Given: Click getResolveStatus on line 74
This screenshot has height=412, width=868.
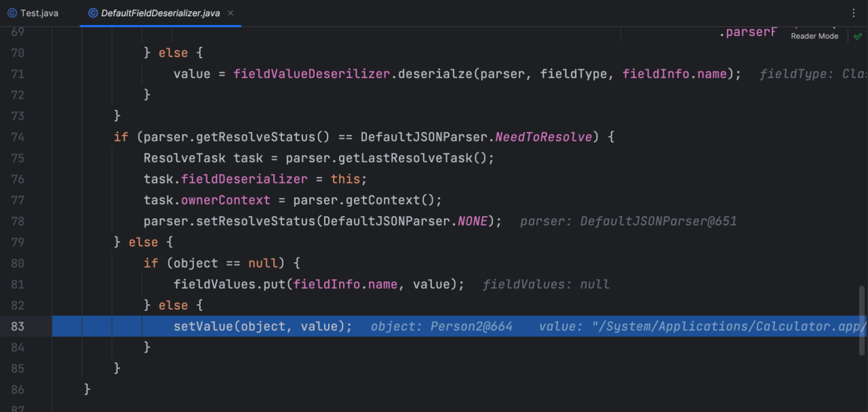Looking at the screenshot, I should pos(255,137).
